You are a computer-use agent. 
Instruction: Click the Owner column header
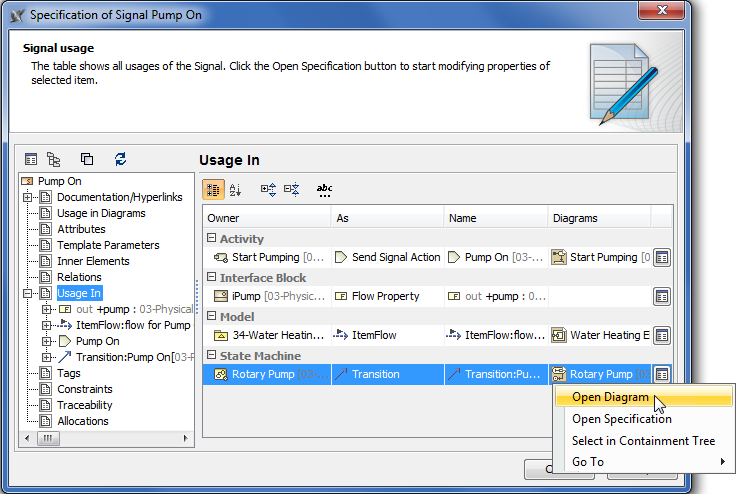coord(267,218)
